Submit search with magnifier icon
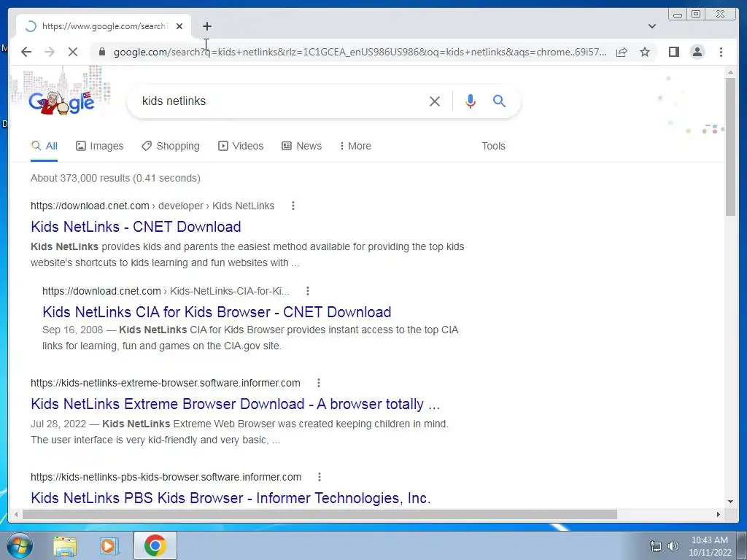This screenshot has height=560, width=747. [x=499, y=101]
